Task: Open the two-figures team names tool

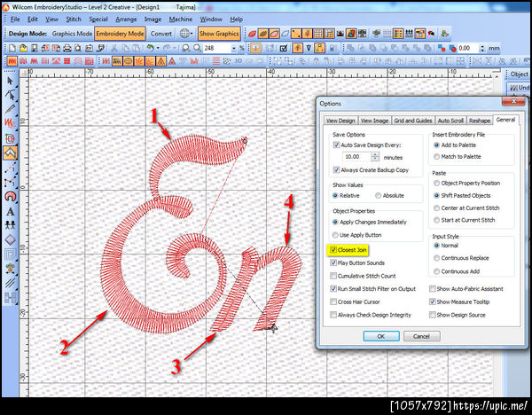Action: [x=10, y=225]
